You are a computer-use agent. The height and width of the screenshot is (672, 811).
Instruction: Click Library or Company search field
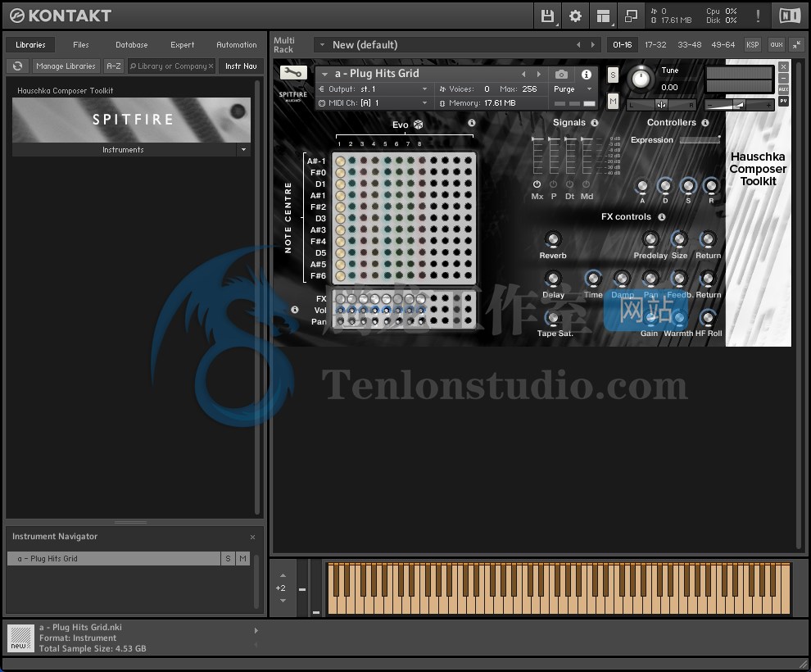tap(171, 66)
